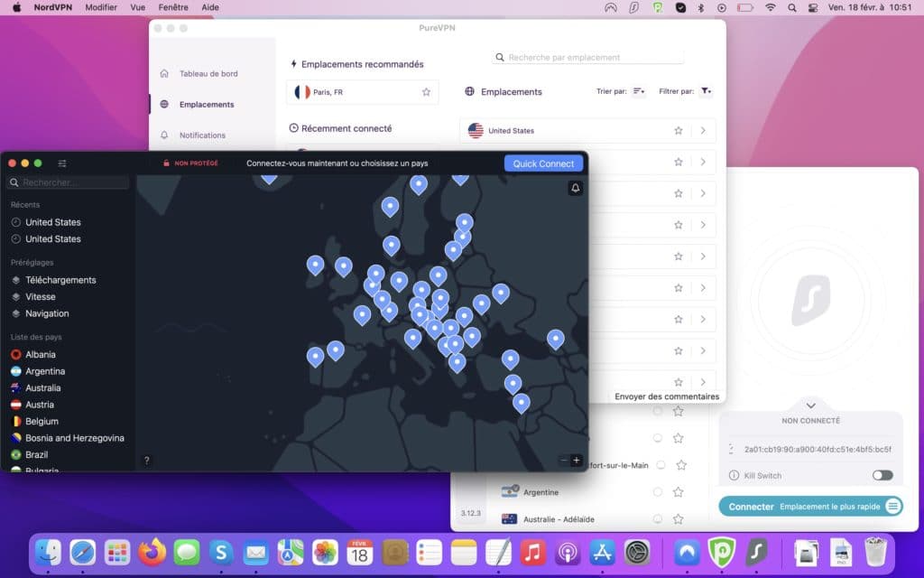Image resolution: width=924 pixels, height=578 pixels.
Task: Click the PureVPN icon in the menu bar
Action: point(657,7)
